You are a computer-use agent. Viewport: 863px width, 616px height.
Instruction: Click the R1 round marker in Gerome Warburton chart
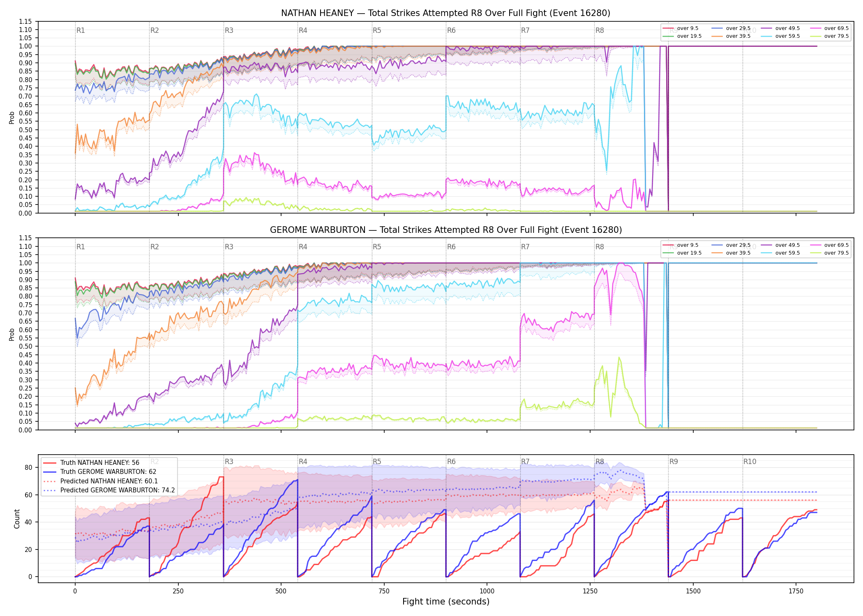(81, 247)
